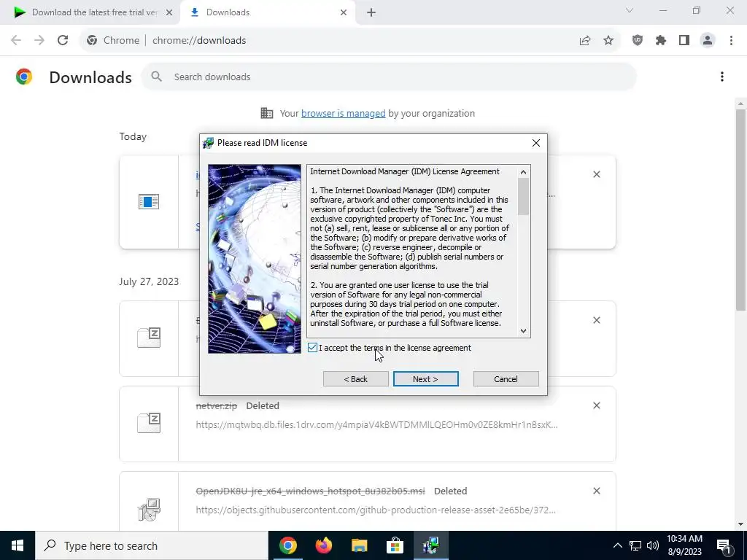Click the OpenJDK githubusercontent URL
The width and height of the screenshot is (747, 560).
click(376, 510)
